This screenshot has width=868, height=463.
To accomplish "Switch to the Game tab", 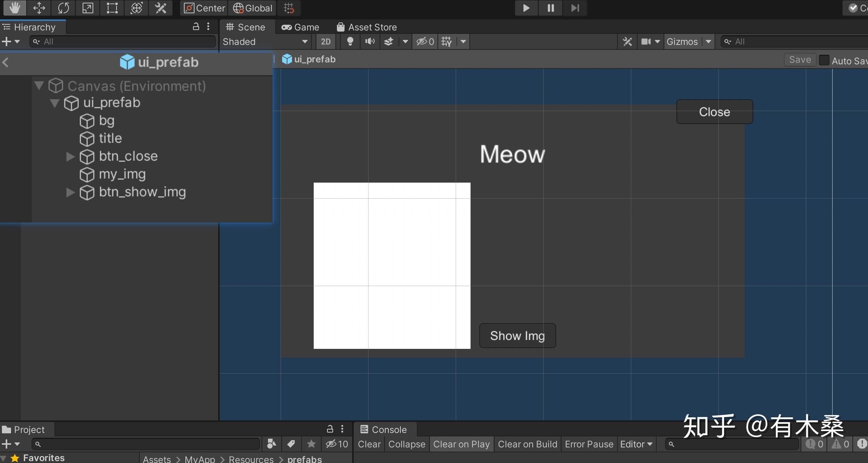I will point(300,27).
